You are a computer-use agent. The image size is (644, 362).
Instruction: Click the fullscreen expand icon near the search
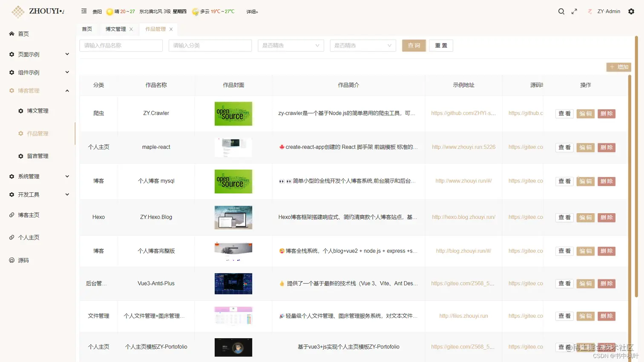[x=574, y=11]
